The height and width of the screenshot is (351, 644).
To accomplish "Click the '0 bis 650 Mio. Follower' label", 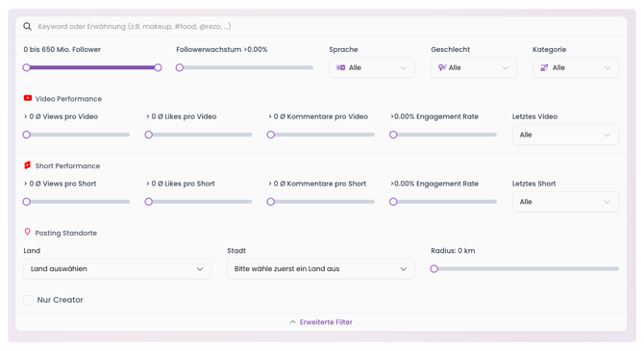I will pyautogui.click(x=62, y=49).
